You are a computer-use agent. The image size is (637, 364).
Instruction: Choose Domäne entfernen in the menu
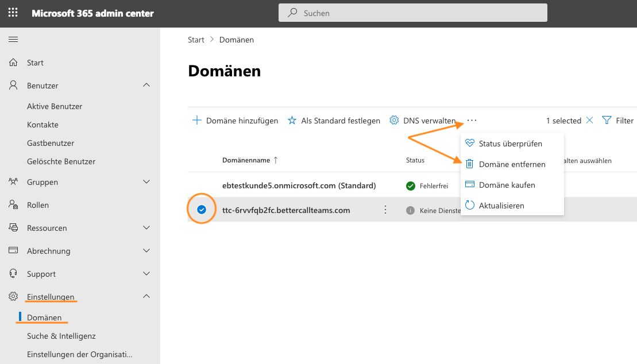tap(512, 164)
